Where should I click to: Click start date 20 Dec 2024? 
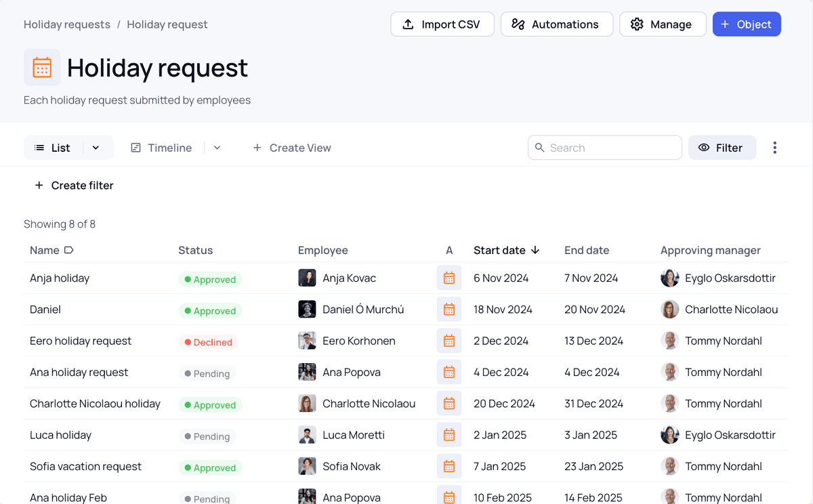point(504,404)
